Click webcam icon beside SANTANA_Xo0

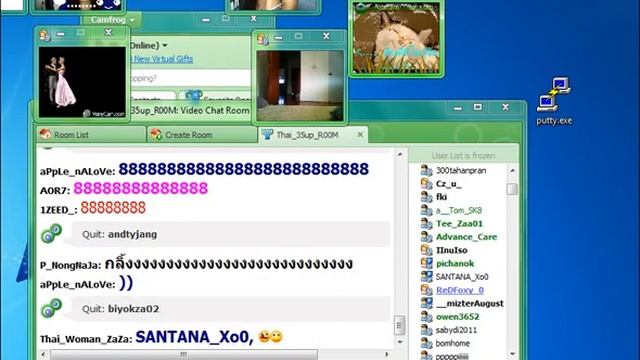pos(427,277)
